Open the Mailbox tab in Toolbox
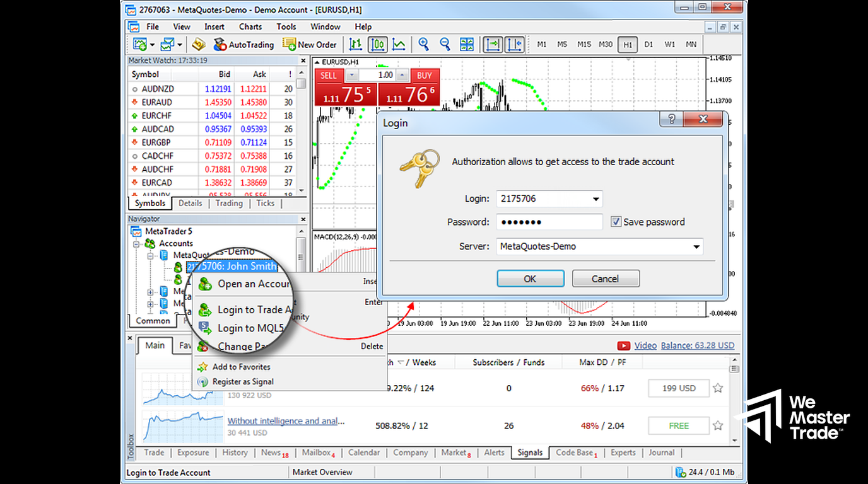This screenshot has height=484, width=868. (318, 452)
